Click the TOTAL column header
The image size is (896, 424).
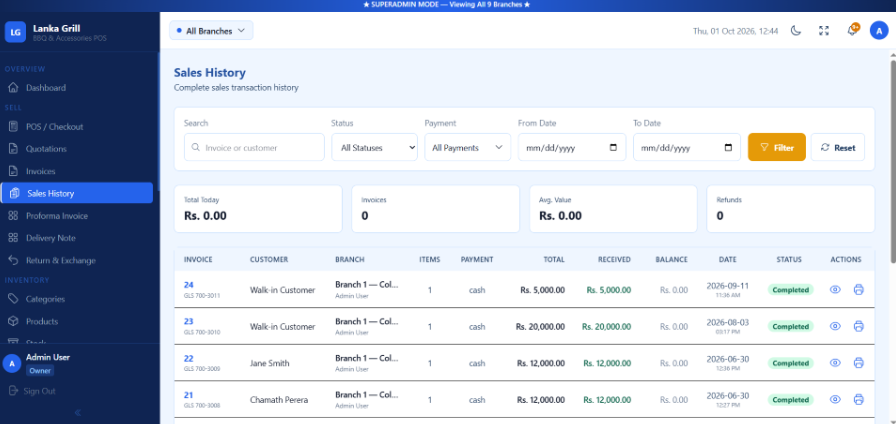pyautogui.click(x=554, y=259)
